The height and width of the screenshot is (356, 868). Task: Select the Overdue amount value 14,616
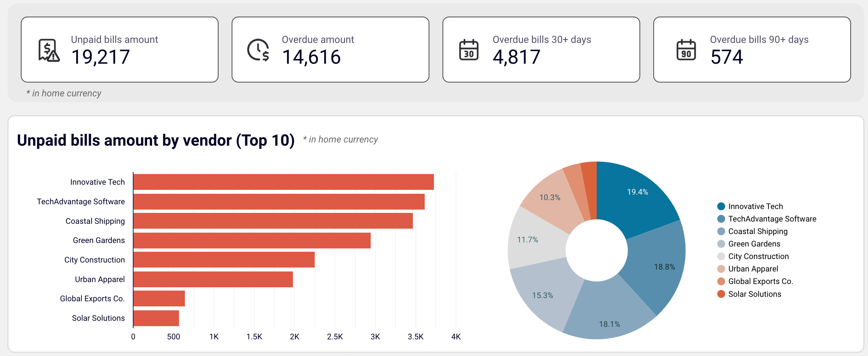(311, 57)
